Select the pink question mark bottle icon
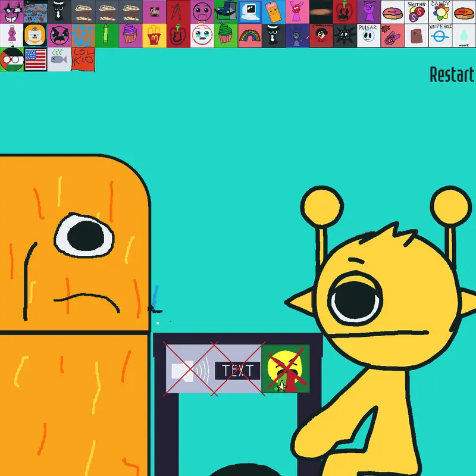Viewport: 476px width, 476px height. click(x=11, y=36)
